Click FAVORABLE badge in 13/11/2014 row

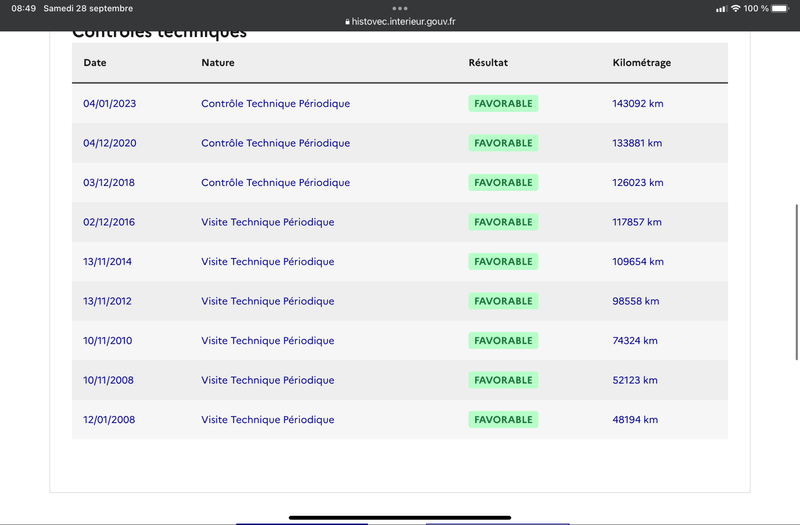(503, 262)
